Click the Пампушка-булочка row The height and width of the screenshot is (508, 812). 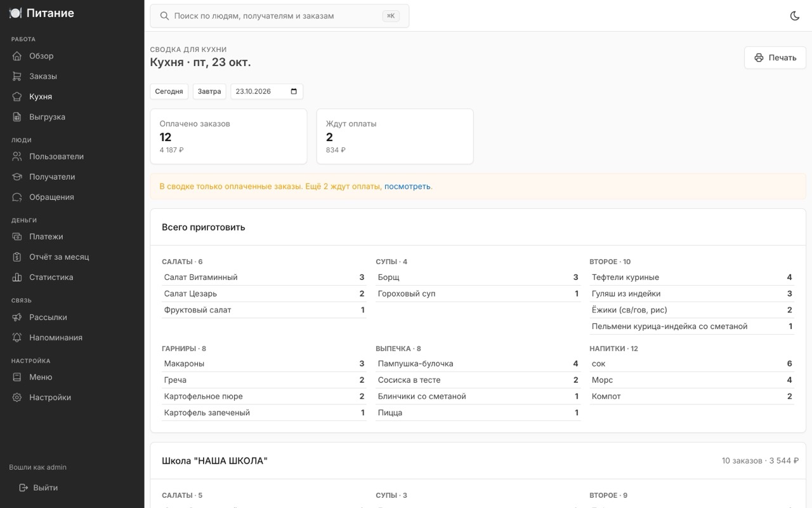point(478,364)
